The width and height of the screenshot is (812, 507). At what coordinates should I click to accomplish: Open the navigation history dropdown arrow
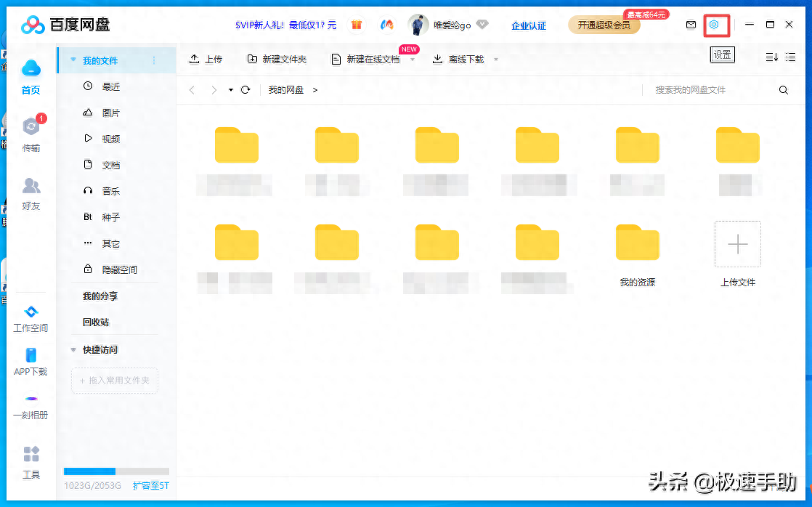[230, 90]
